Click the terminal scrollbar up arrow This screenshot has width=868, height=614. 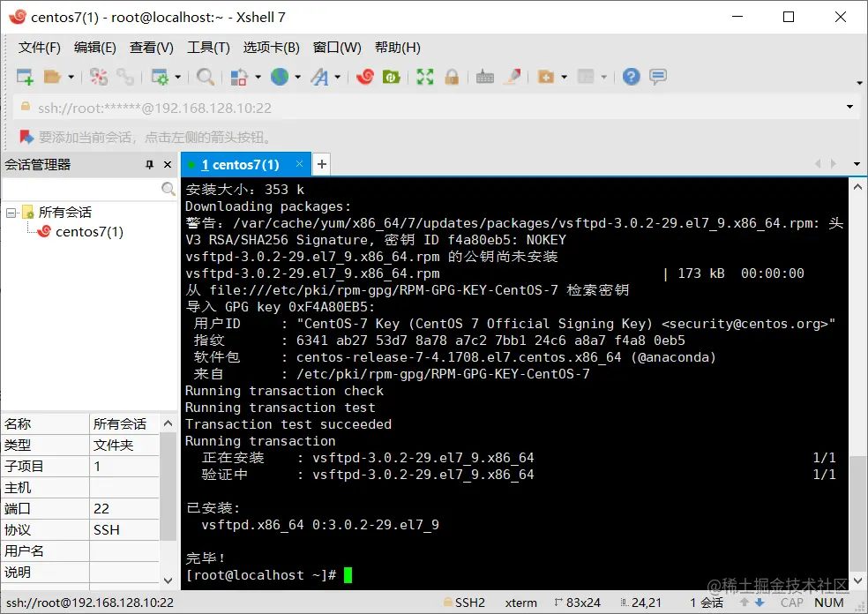click(857, 187)
